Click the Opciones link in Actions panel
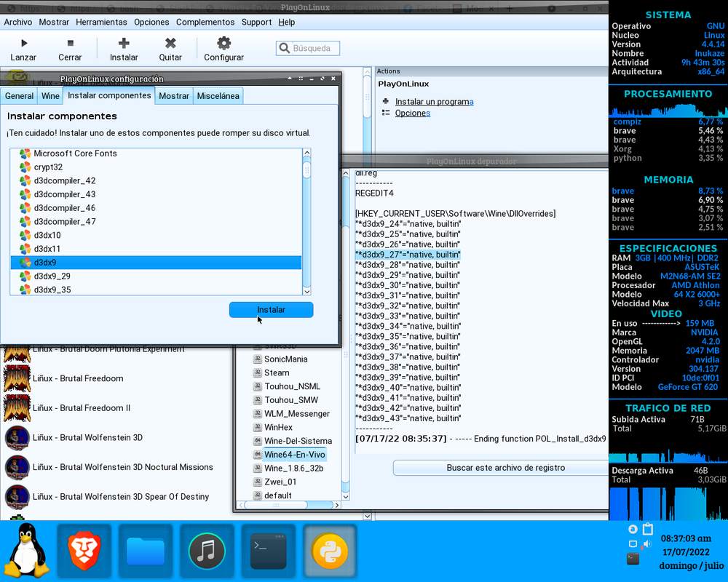This screenshot has height=582, width=728. point(412,113)
